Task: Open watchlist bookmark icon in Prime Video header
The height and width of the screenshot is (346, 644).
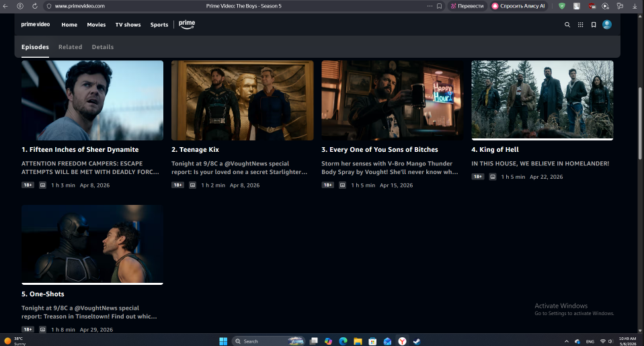Action: tap(594, 25)
